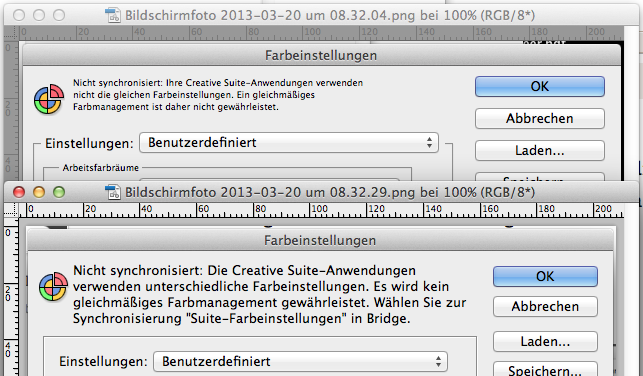643x376 pixels.
Task: Click the color sync icon in the upper dialog
Action: click(x=49, y=99)
